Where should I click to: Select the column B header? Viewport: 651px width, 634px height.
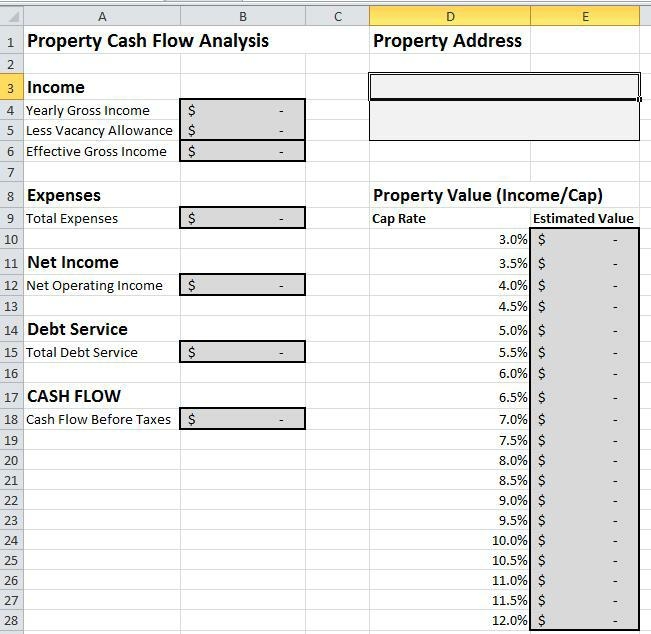(x=242, y=16)
